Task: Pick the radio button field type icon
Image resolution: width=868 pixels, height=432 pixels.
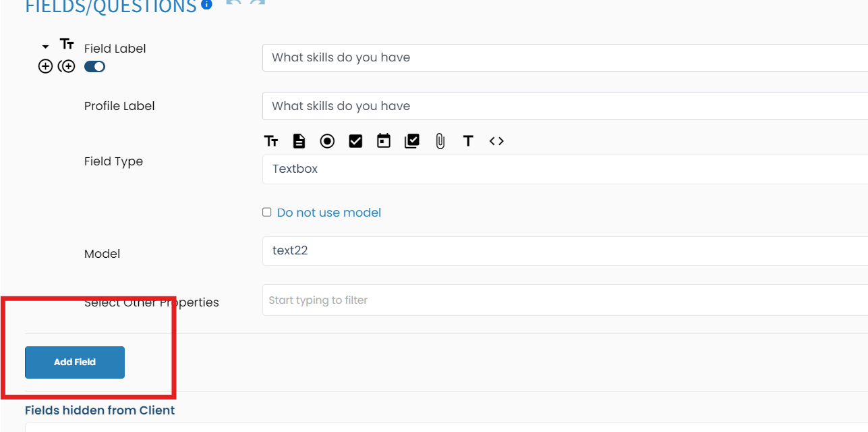Action: [327, 141]
